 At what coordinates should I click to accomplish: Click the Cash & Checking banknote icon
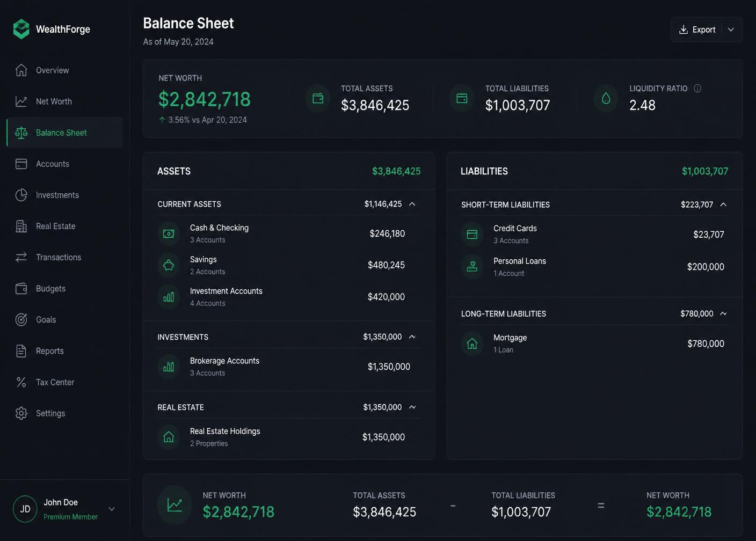(x=169, y=233)
